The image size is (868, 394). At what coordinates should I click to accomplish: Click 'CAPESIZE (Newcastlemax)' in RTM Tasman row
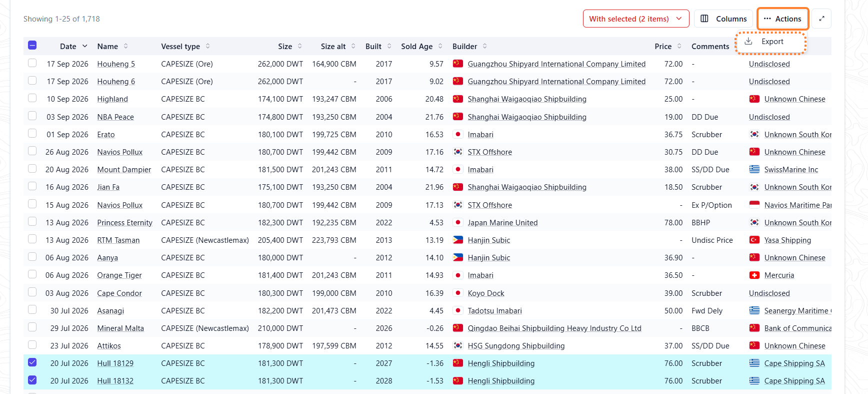[x=205, y=240]
